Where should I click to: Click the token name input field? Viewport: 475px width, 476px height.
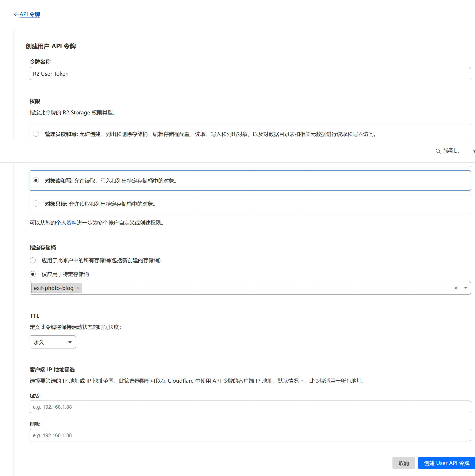click(x=250, y=74)
